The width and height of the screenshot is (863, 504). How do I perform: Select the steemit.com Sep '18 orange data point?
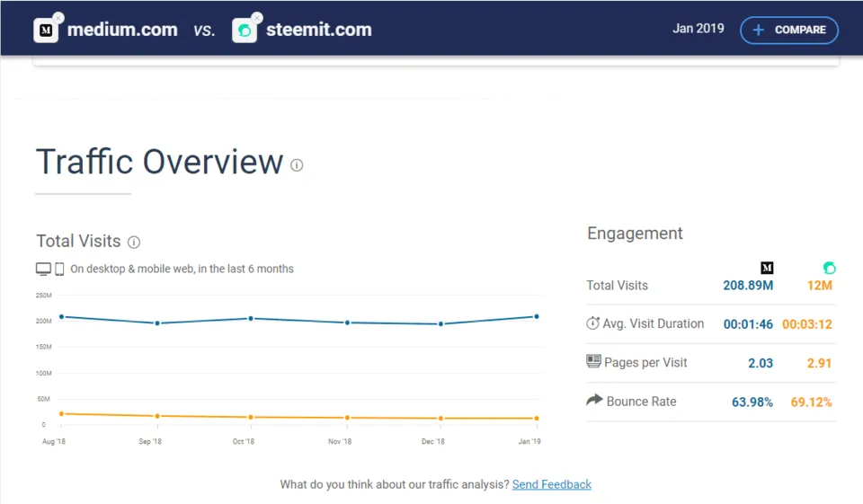tap(157, 416)
